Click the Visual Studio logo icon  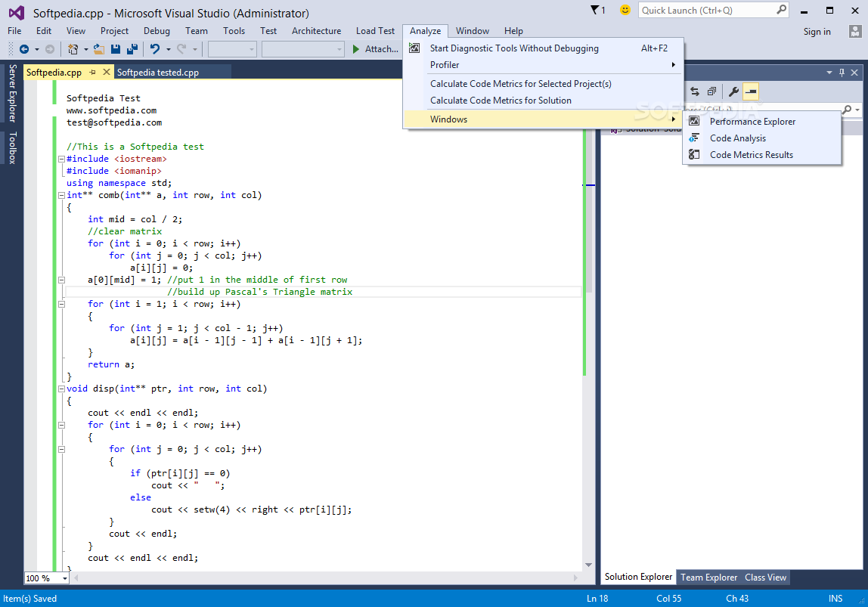17,13
